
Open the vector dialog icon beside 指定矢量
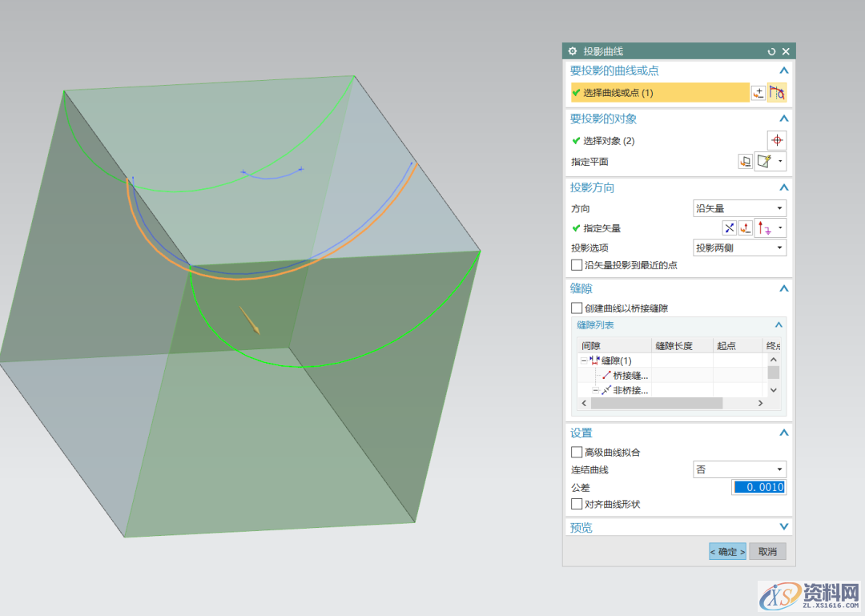[x=746, y=228]
